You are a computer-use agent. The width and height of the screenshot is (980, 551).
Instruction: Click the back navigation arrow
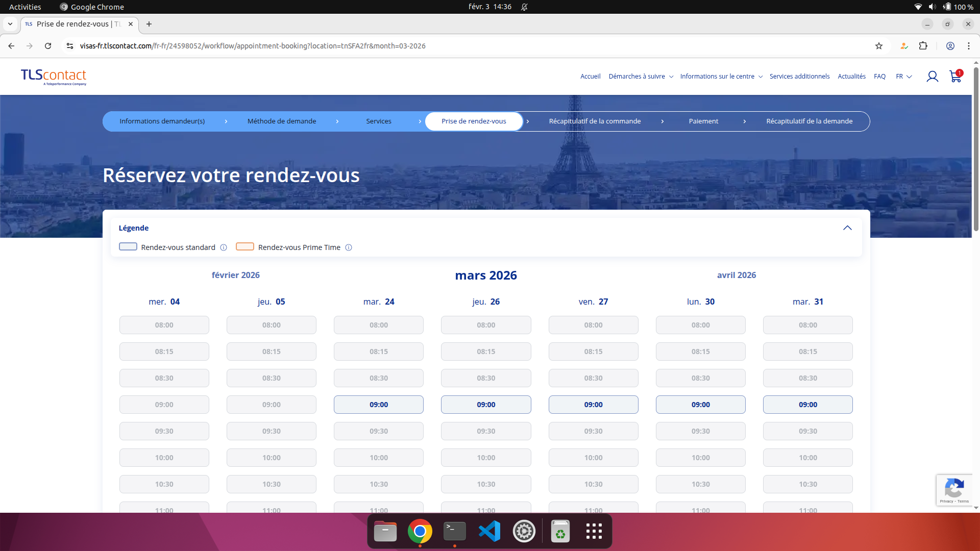[x=11, y=46]
